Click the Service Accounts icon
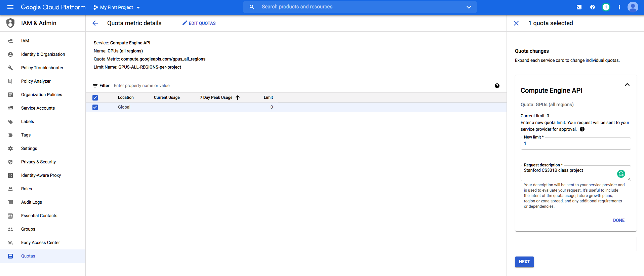Screen dimensions: 644x276 click(x=10, y=108)
